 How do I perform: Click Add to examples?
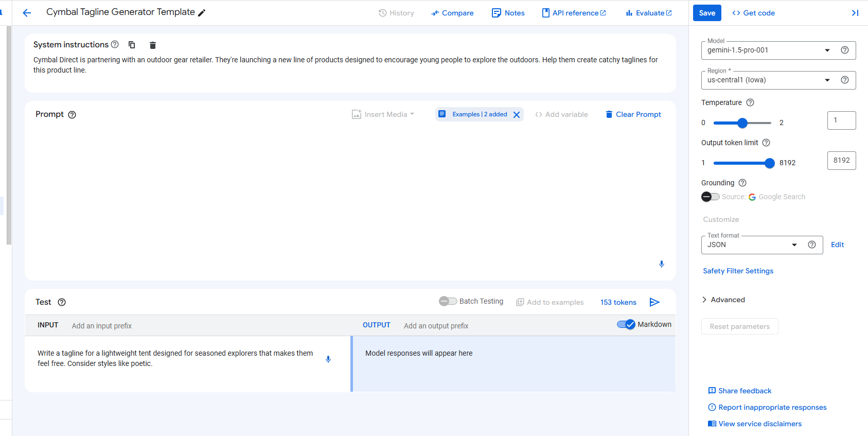pyautogui.click(x=550, y=302)
